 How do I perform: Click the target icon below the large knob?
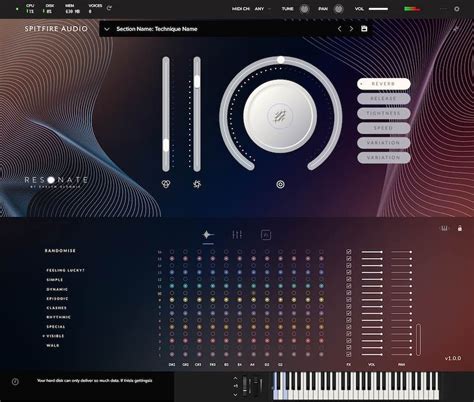point(280,184)
